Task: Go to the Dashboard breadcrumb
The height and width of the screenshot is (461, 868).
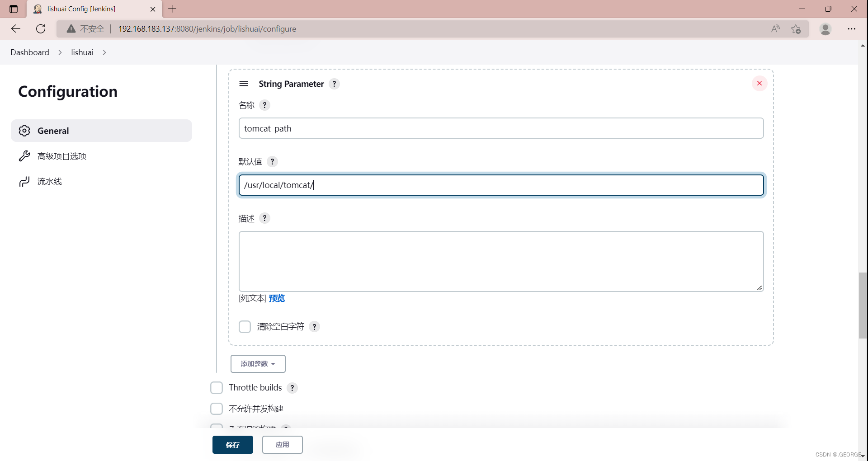Action: tap(30, 52)
